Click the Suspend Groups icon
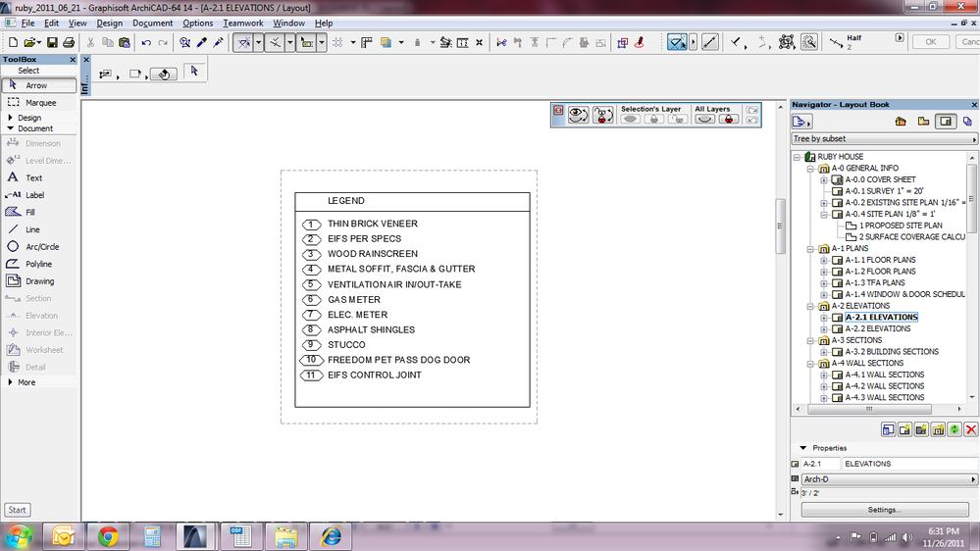Image resolution: width=980 pixels, height=551 pixels. pos(787,42)
